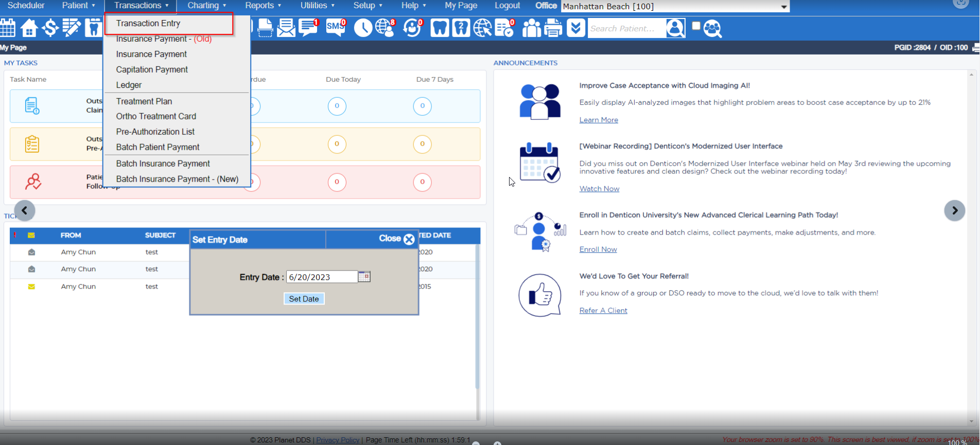Click the printer icon in toolbar
This screenshot has height=445, width=980.
553,28
